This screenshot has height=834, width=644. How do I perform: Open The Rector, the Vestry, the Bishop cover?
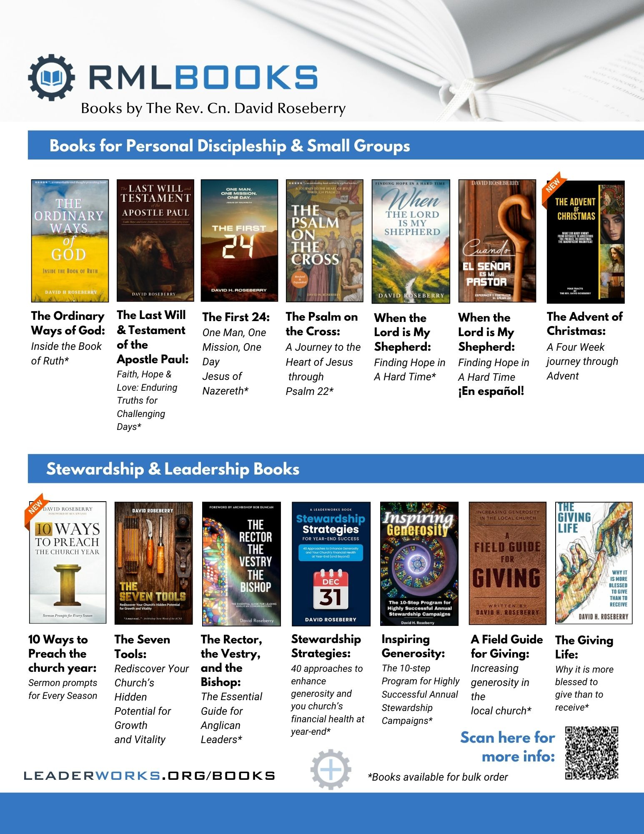242,564
